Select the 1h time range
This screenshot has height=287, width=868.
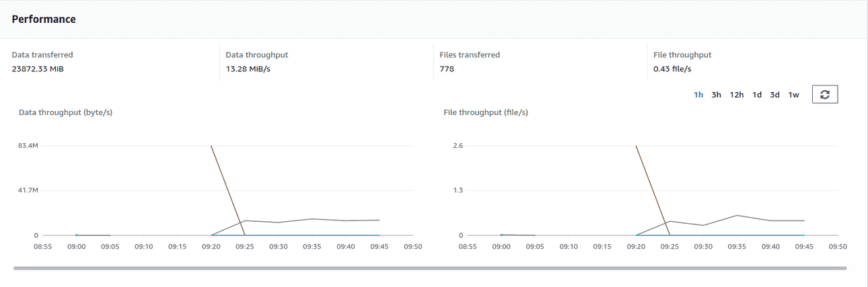[x=698, y=95]
